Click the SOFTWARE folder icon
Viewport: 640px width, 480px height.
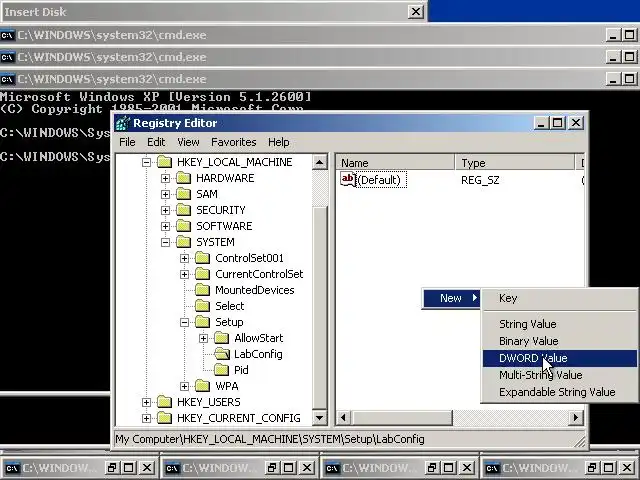point(184,226)
